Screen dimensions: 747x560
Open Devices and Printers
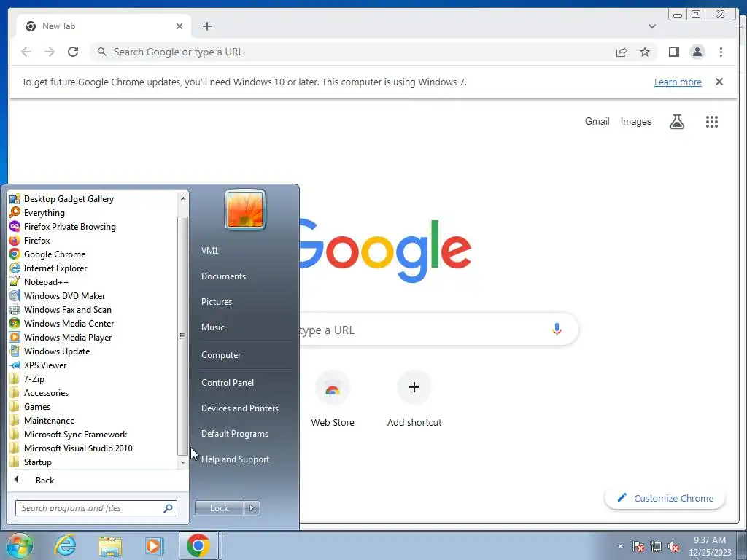(240, 408)
